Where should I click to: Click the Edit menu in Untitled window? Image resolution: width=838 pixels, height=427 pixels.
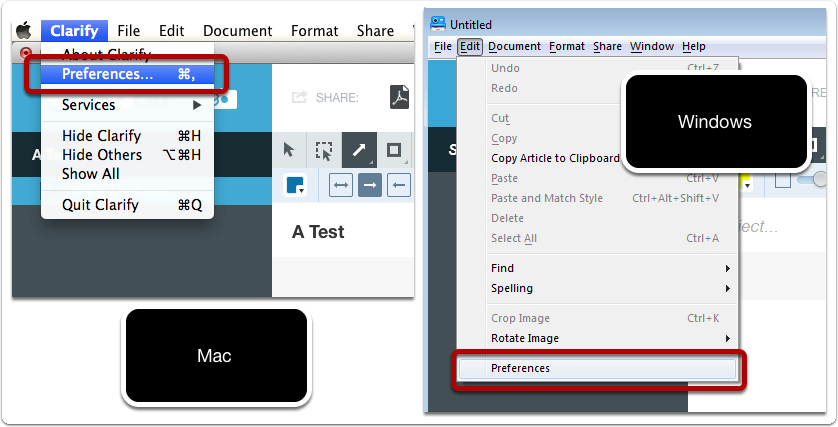pos(470,46)
